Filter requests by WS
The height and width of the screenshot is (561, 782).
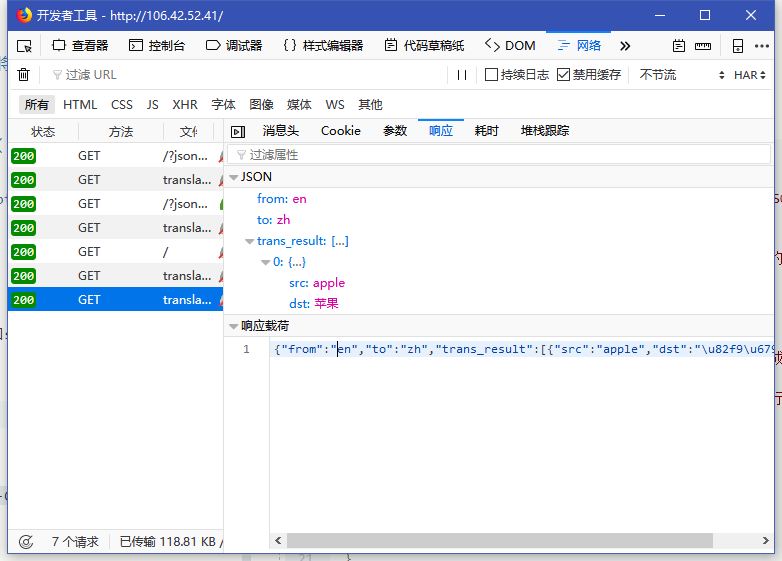(335, 105)
